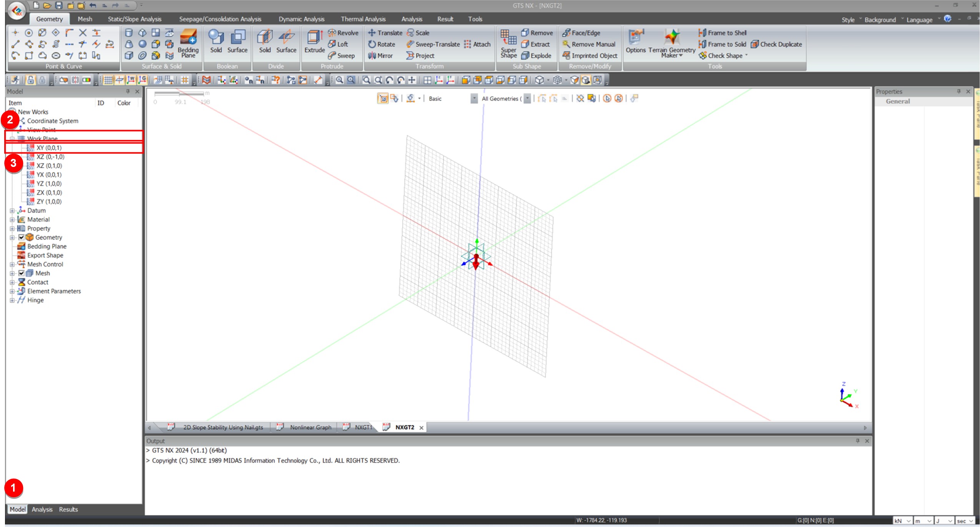
Task: Expand the Datum tree node
Action: 12,211
